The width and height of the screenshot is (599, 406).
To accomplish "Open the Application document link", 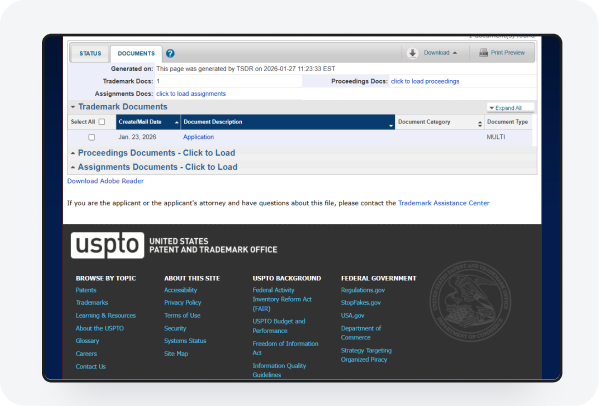I will pyautogui.click(x=198, y=137).
